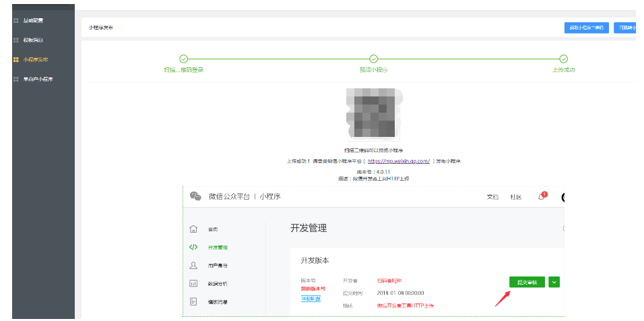Screen dimensions: 644x321
Task: Click the partially visible blue button at far right
Action: pyautogui.click(x=624, y=28)
